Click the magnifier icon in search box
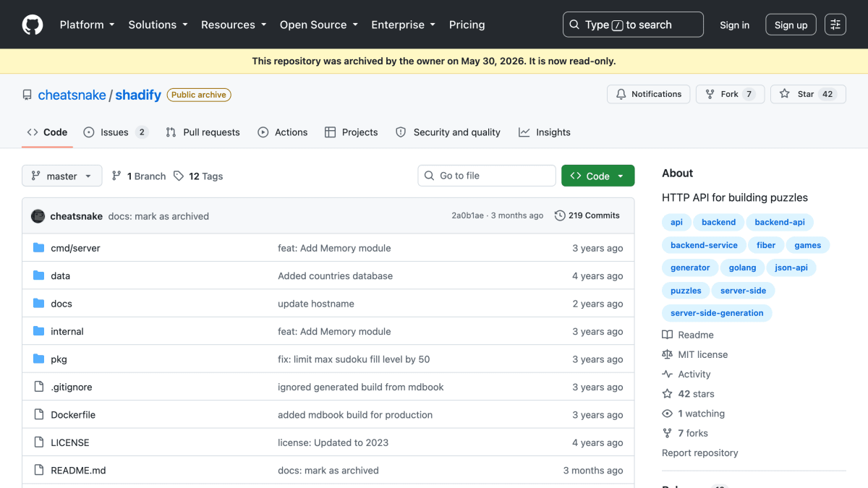This screenshot has width=868, height=488. [574, 25]
